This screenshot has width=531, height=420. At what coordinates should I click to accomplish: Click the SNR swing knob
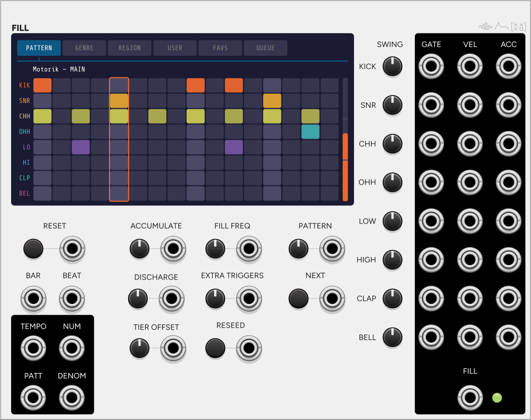point(393,105)
